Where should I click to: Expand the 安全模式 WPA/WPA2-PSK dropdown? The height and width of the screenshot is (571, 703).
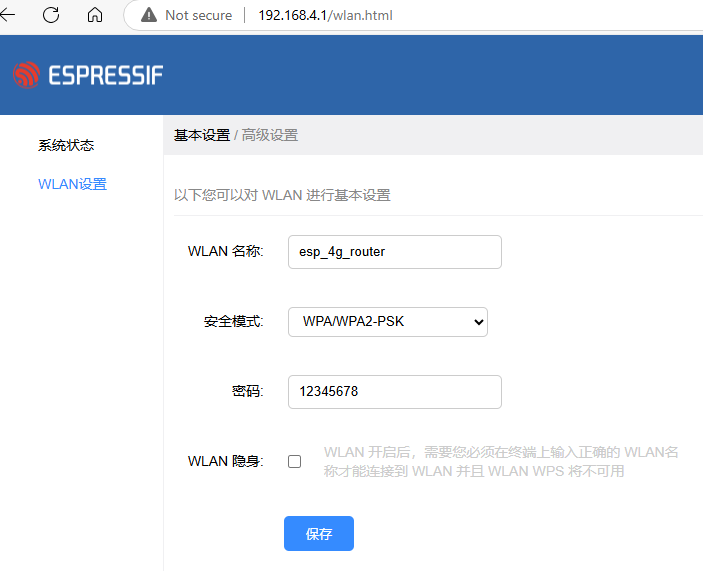click(387, 322)
